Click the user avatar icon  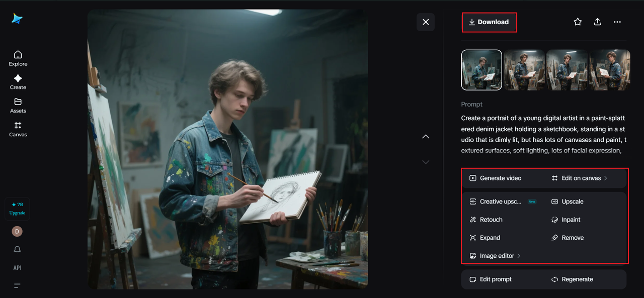[x=17, y=231]
